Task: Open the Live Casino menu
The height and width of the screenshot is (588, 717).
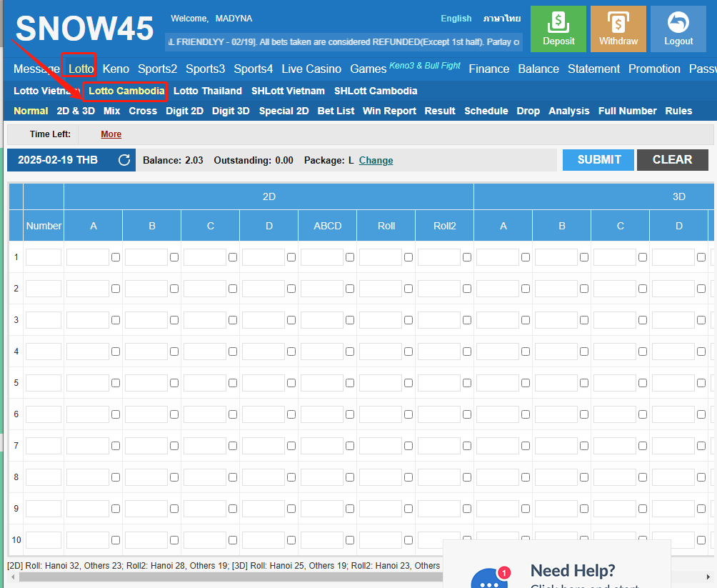Action: coord(311,69)
